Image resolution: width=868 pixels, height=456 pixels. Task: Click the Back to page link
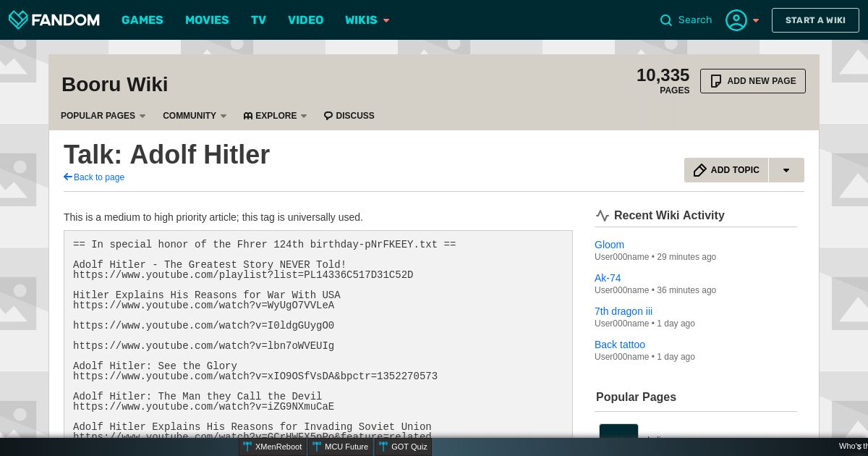click(94, 177)
